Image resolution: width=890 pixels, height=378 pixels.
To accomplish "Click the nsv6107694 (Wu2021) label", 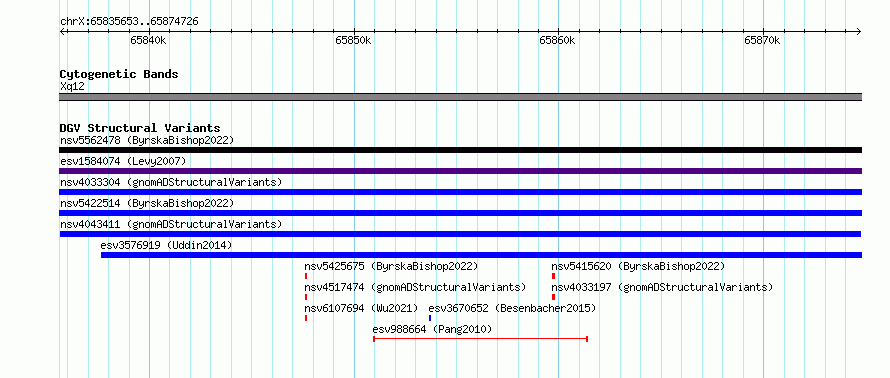I will 361,308.
